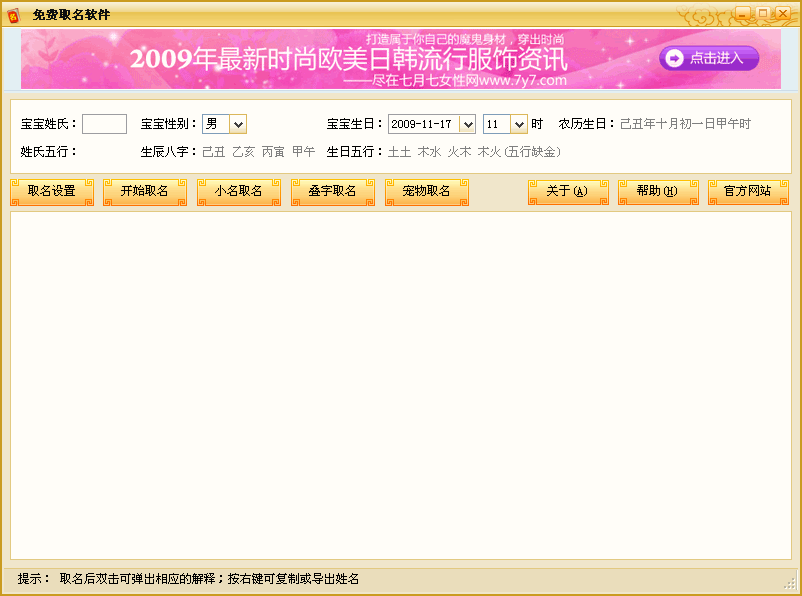Open the 宠物取名 pet naming function
The width and height of the screenshot is (802, 596).
pyautogui.click(x=426, y=191)
